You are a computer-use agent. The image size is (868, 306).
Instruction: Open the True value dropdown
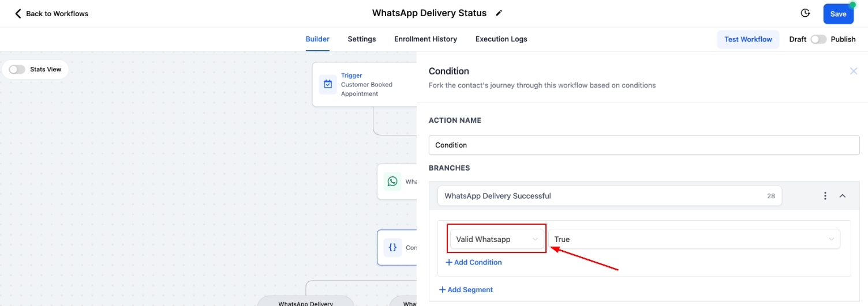694,239
